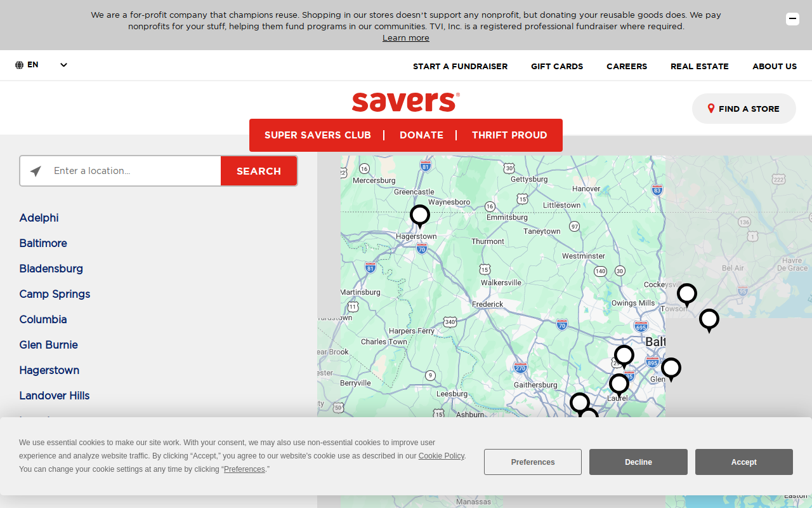812x508 pixels.
Task: Click the Westminster label on map
Action: point(584,256)
